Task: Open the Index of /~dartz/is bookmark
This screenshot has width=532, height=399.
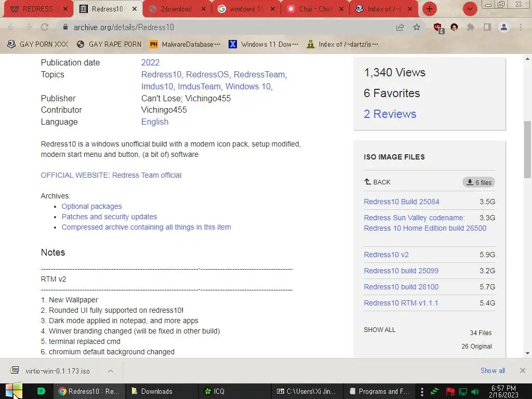Action: 343,45
